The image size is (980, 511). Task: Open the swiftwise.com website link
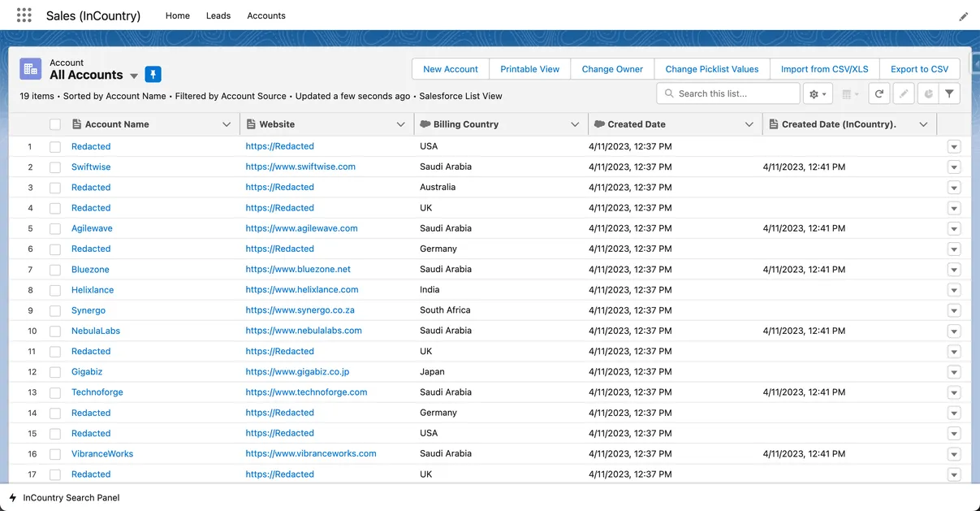[300, 167]
